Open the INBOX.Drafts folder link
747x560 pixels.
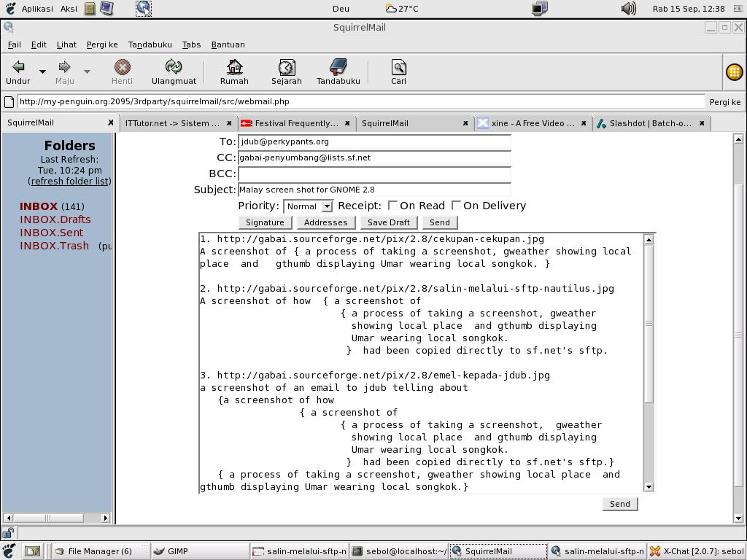[x=55, y=219]
